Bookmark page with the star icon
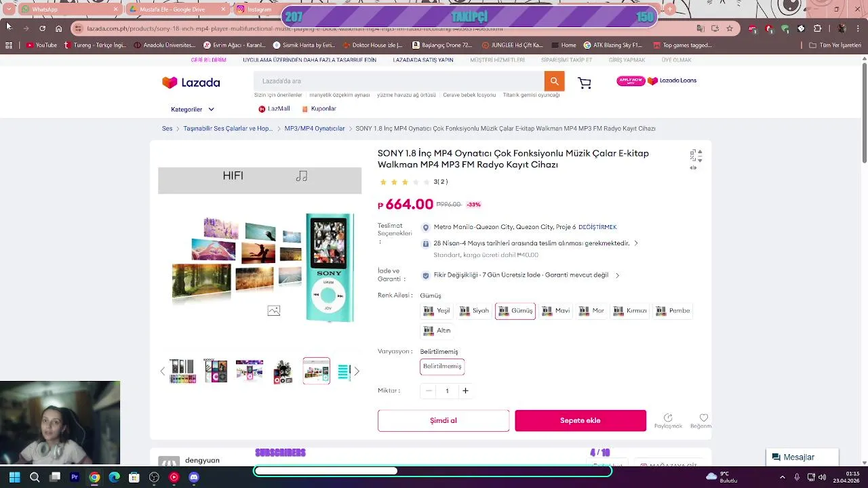Screen dimensions: 868x488 [730, 28]
